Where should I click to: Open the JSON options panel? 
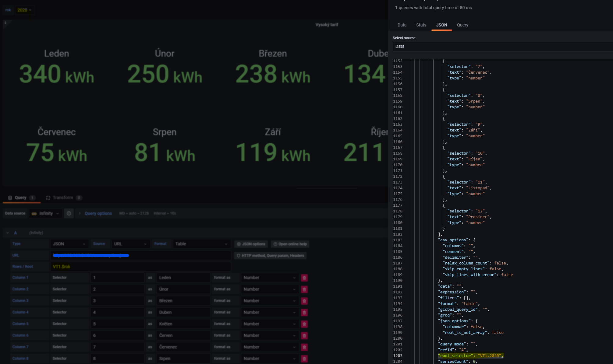coord(251,244)
